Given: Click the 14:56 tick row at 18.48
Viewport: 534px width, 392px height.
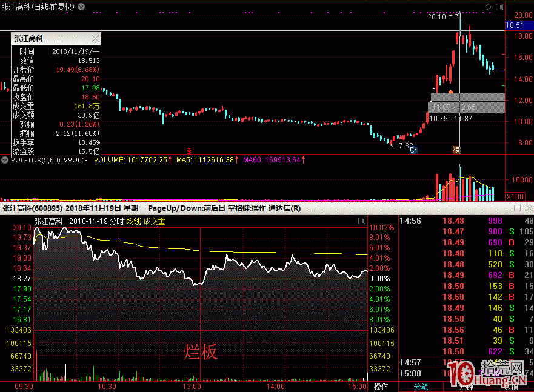Looking at the screenshot, I should click(x=466, y=221).
